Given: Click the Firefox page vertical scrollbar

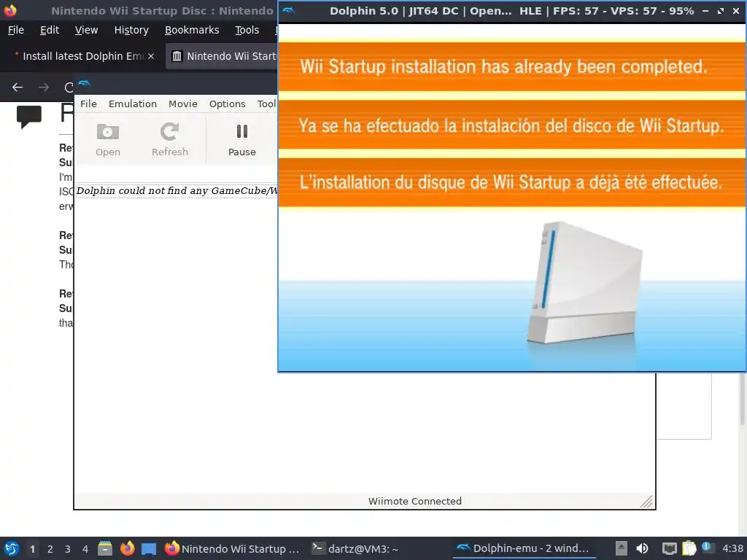Looking at the screenshot, I should (742, 399).
